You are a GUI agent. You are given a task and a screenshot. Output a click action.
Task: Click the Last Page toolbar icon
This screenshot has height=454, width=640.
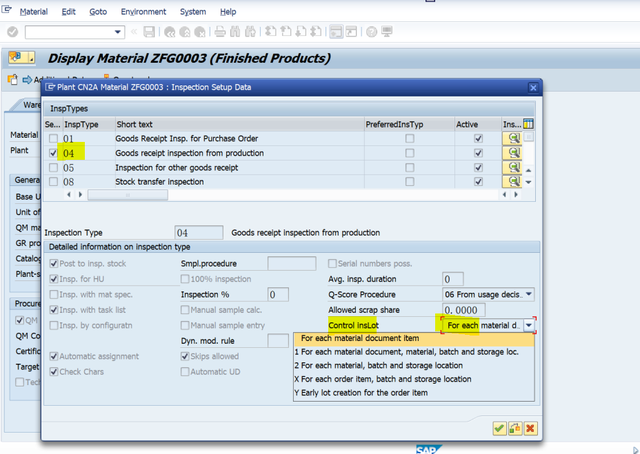point(316,31)
